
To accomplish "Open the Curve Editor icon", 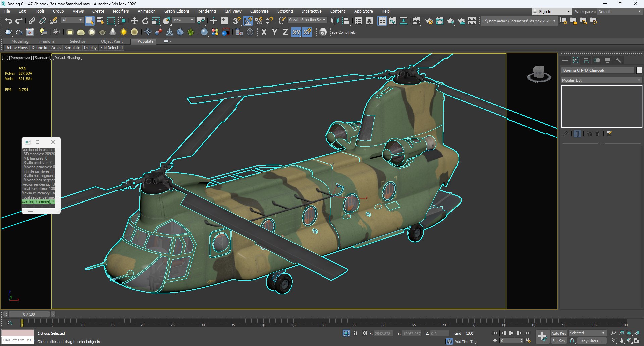I will coord(392,21).
